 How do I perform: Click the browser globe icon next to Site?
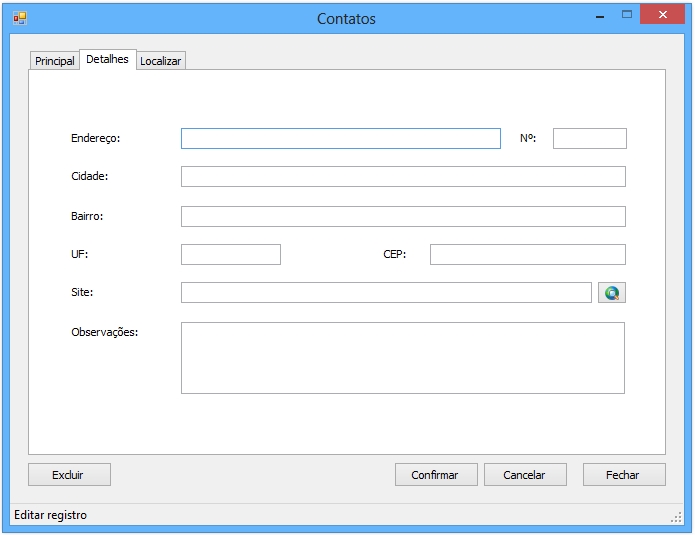[x=612, y=293]
